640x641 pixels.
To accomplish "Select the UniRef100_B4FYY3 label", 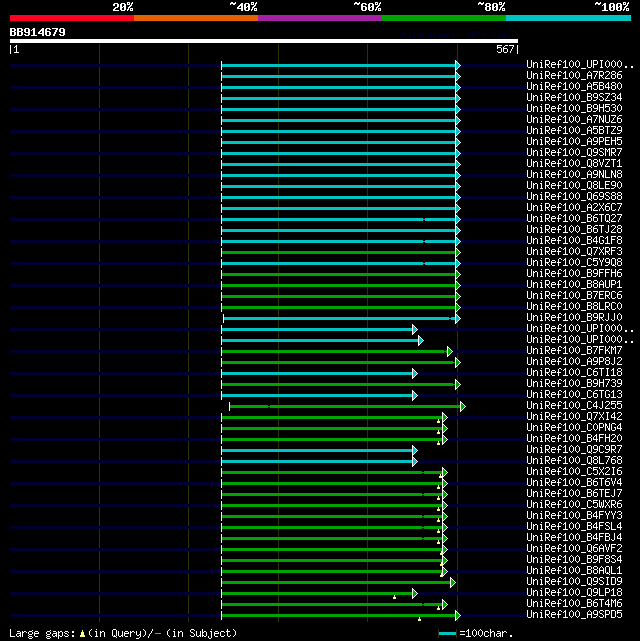I will (x=574, y=516).
